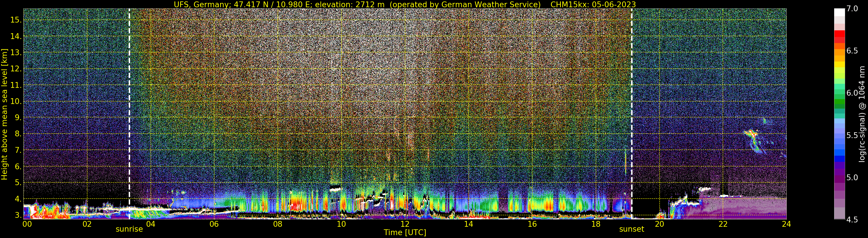Click the colorbar value '5.5'
This screenshot has width=868, height=238.
click(x=852, y=135)
